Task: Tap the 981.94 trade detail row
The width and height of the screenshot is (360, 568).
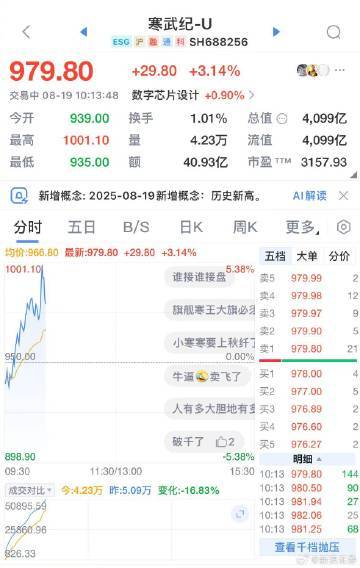Action: pos(309,502)
